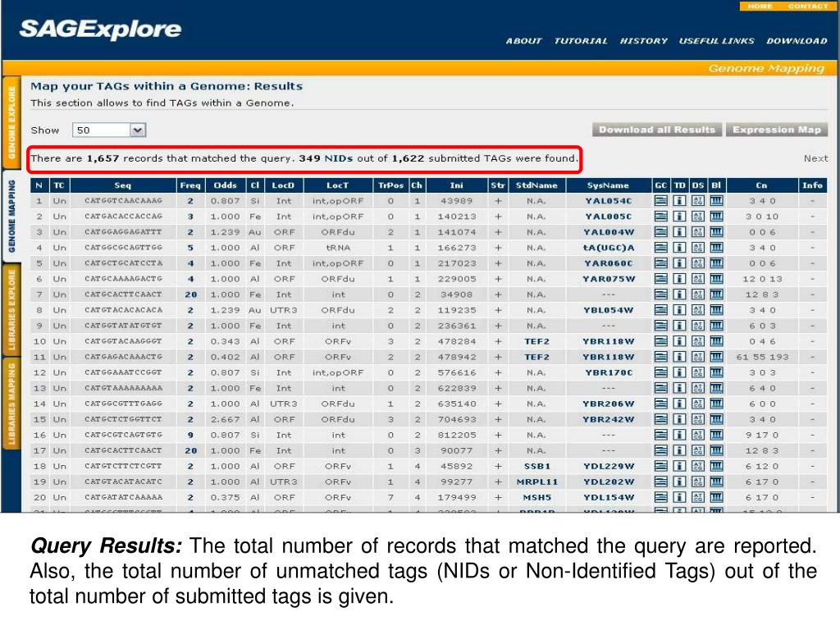The image size is (840, 630).
Task: Open YAL054C system name link
Action: (x=609, y=201)
